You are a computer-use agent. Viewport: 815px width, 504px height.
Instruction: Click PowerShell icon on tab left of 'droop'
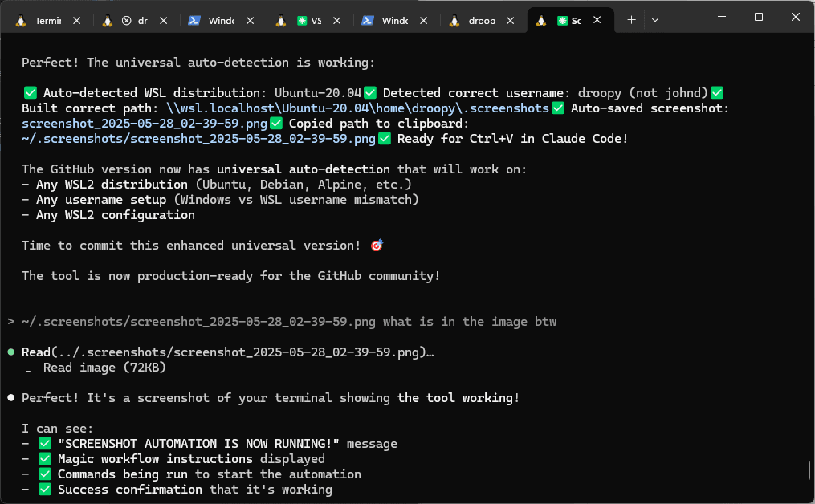368,21
